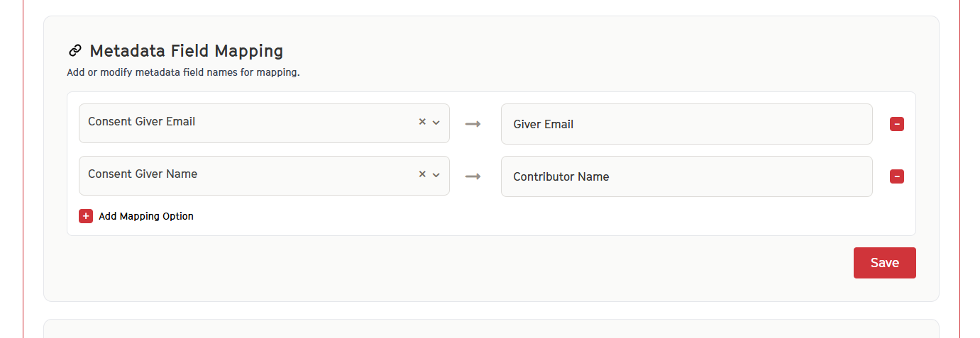This screenshot has width=980, height=338.
Task: Click the mapping rows container panel
Action: 491,164
